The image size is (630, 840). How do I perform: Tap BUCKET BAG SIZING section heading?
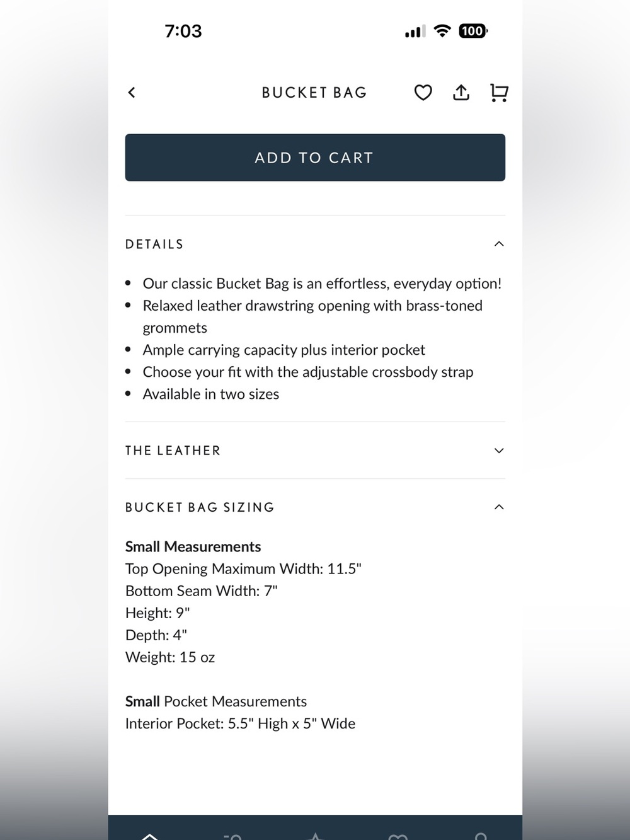[x=200, y=507]
